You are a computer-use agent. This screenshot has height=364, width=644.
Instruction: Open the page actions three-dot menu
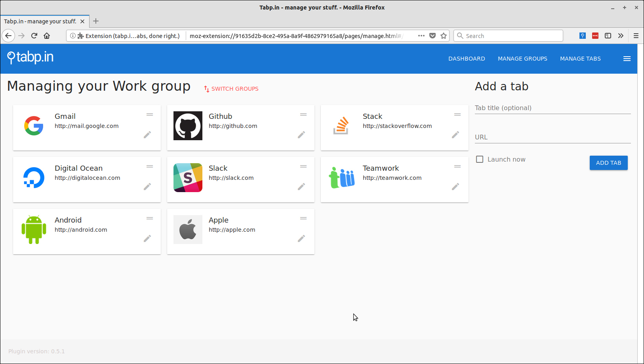421,36
